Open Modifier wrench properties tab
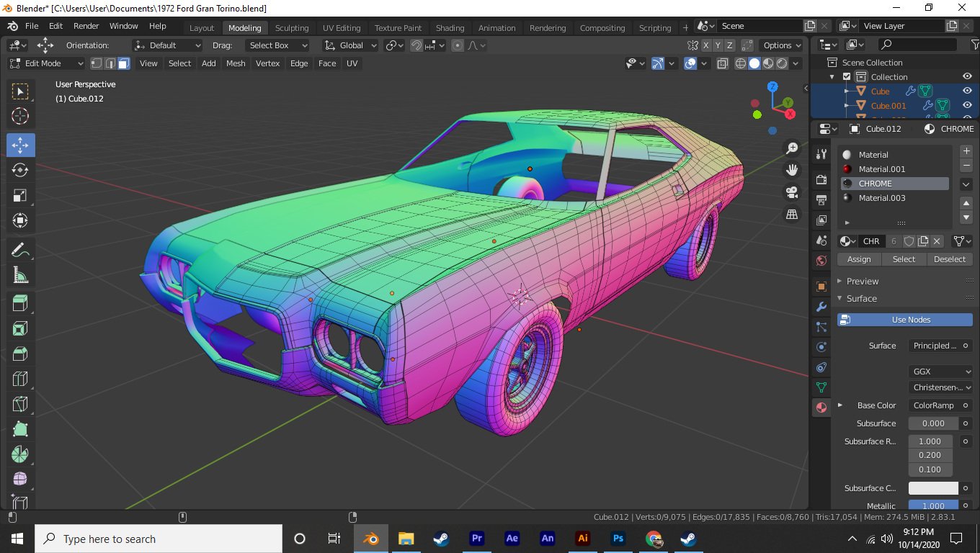The height and width of the screenshot is (553, 980). click(x=821, y=307)
